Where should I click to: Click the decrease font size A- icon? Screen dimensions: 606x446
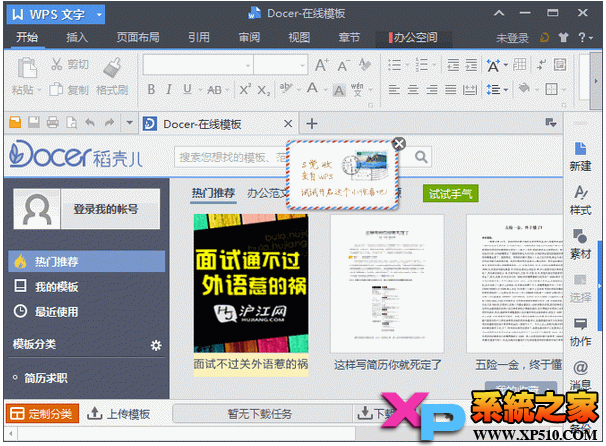343,65
